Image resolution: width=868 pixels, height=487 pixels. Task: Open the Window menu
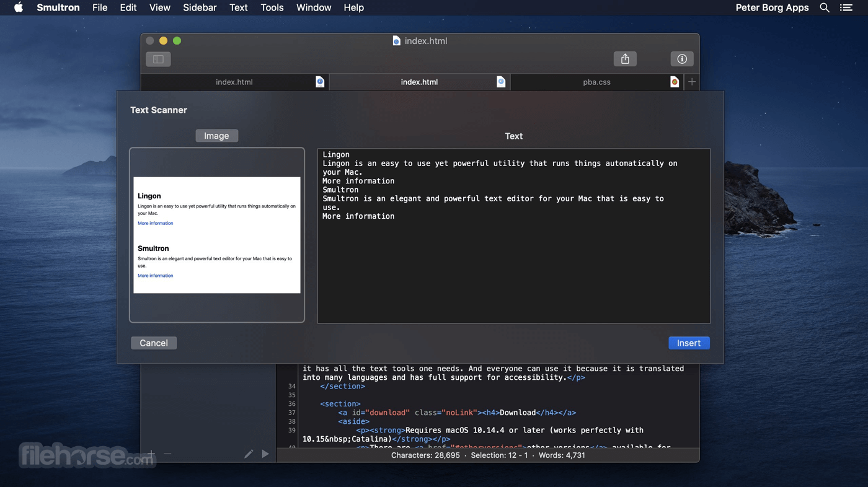pyautogui.click(x=314, y=7)
